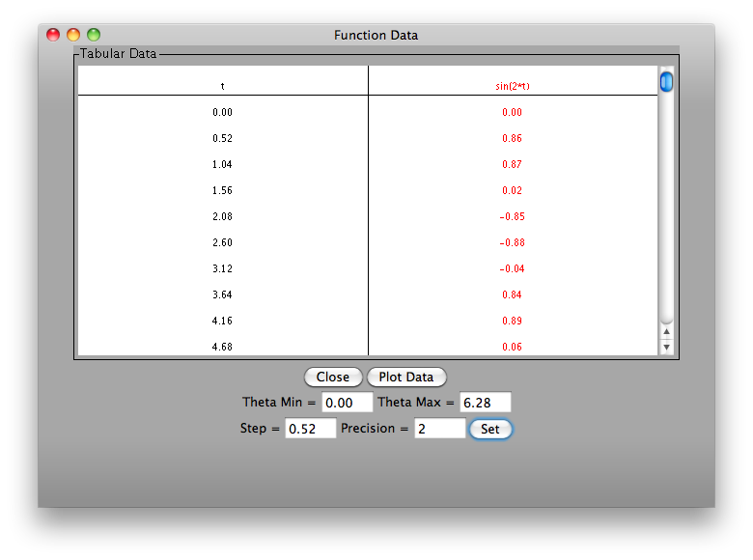
Task: Select the t cell with value 2.08
Action: [x=223, y=216]
